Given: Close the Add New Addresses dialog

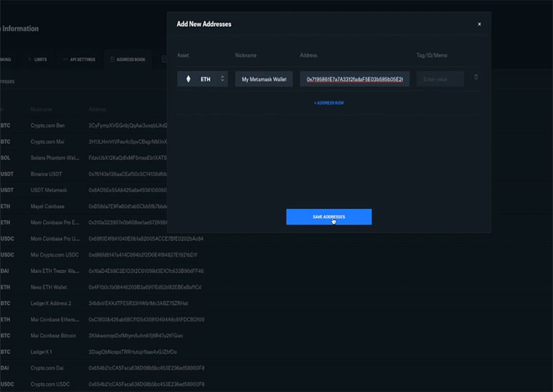Looking at the screenshot, I should [x=479, y=24].
